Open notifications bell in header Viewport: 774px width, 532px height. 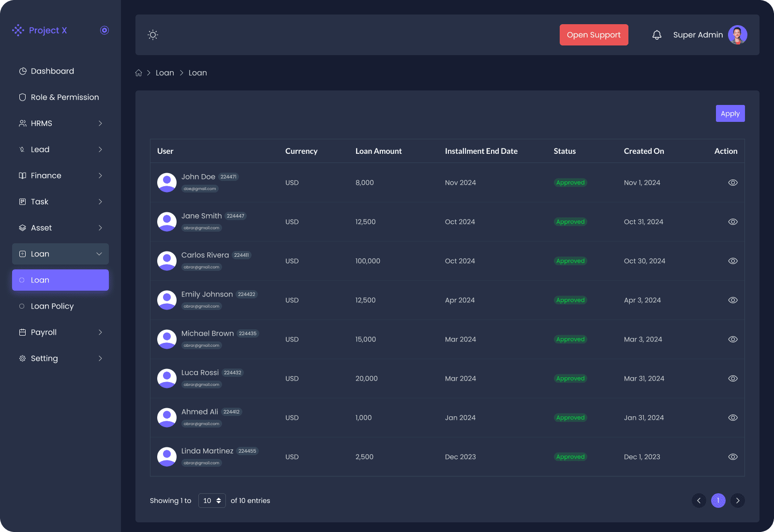tap(656, 35)
